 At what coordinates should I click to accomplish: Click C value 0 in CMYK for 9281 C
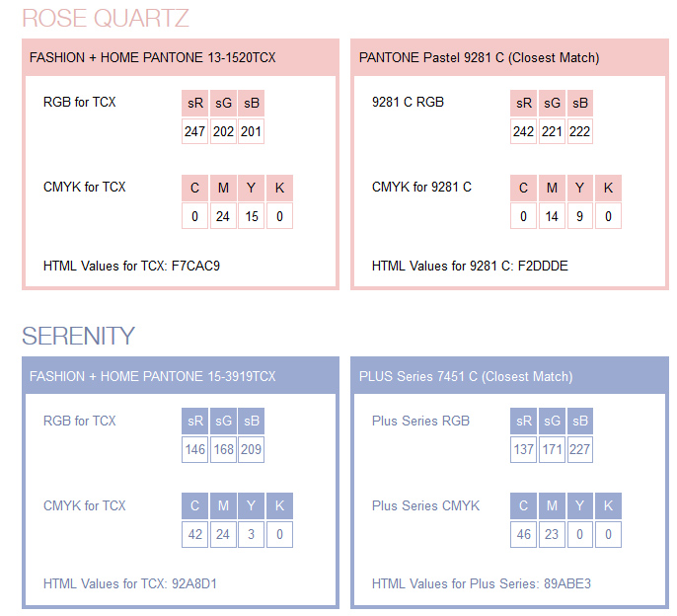pyautogui.click(x=523, y=216)
